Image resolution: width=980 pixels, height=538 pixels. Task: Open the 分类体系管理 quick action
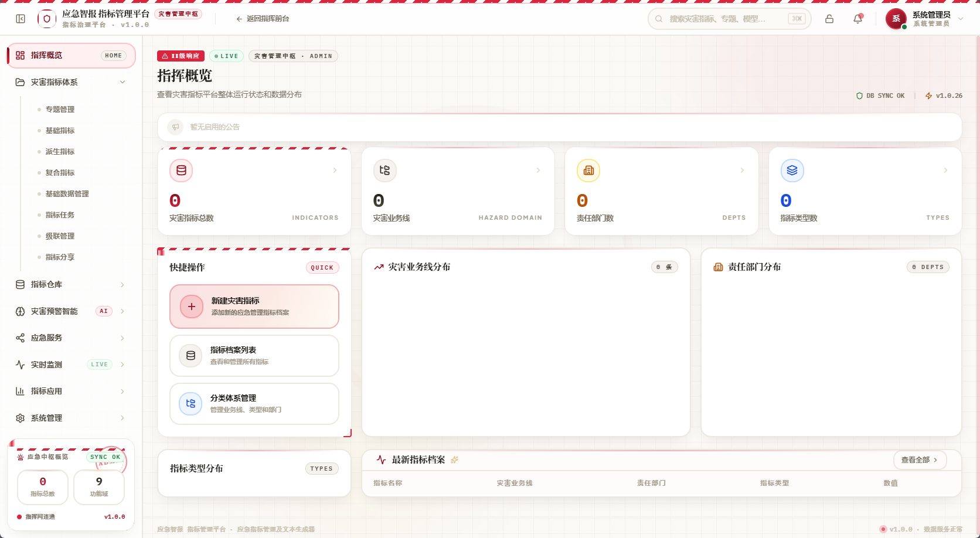(254, 404)
